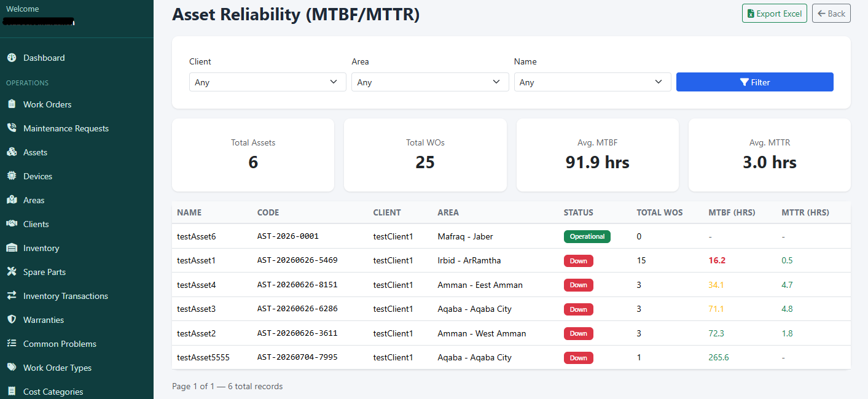868x399 pixels.
Task: Click code AST-2026-0001
Action: pos(288,236)
